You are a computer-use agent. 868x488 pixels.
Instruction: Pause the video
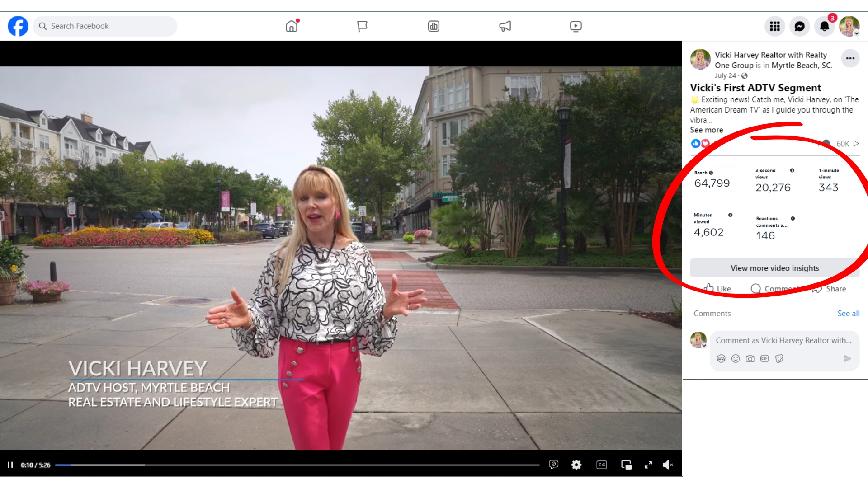10,465
